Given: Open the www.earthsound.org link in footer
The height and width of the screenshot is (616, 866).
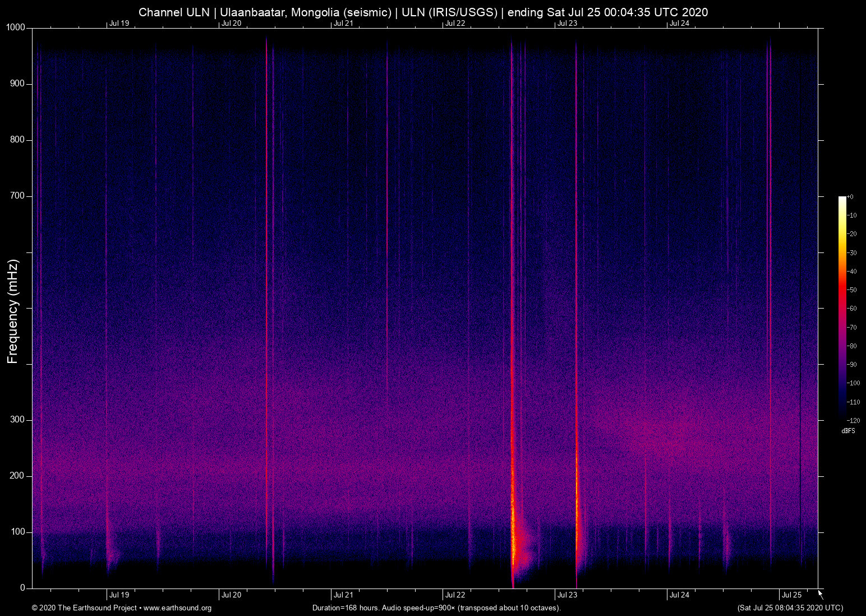Looking at the screenshot, I should pyautogui.click(x=177, y=608).
